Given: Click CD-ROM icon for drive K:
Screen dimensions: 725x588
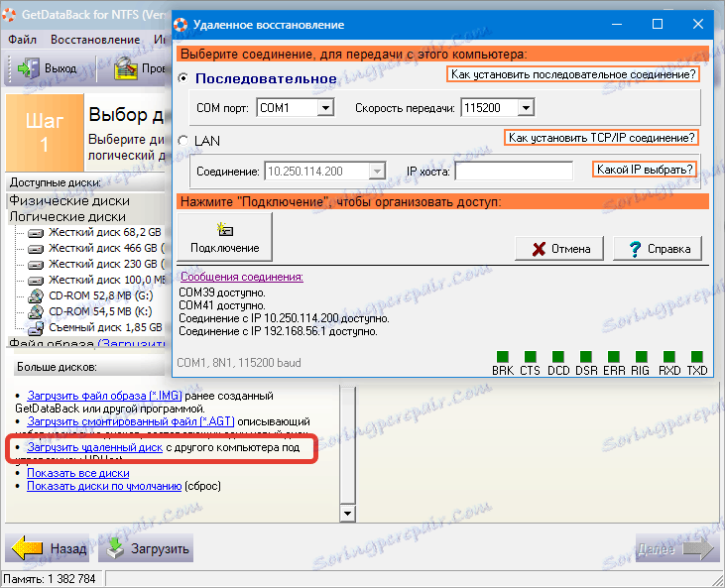Looking at the screenshot, I should coord(36,311).
